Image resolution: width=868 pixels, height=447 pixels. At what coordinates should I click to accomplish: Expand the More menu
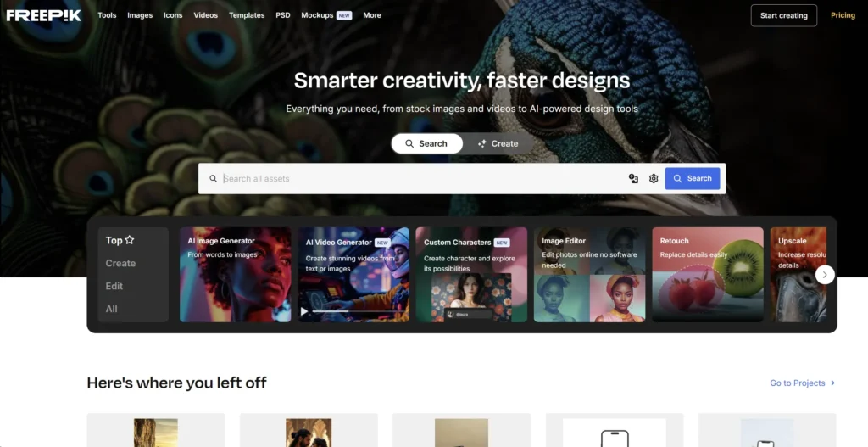pyautogui.click(x=372, y=15)
